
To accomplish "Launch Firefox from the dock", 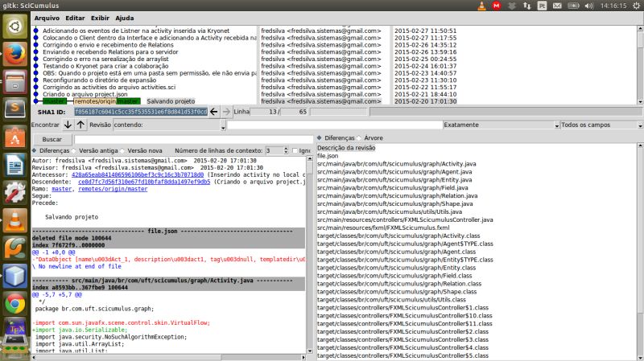I will coord(15,55).
